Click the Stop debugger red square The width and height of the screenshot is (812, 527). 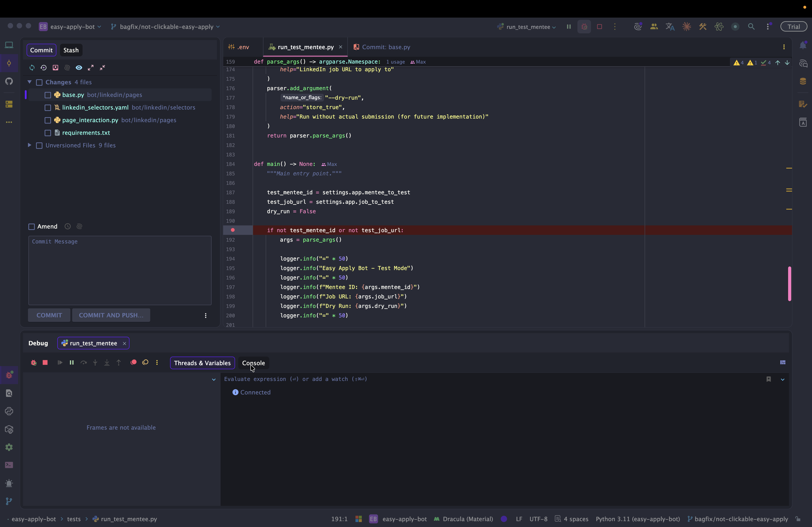[45, 362]
